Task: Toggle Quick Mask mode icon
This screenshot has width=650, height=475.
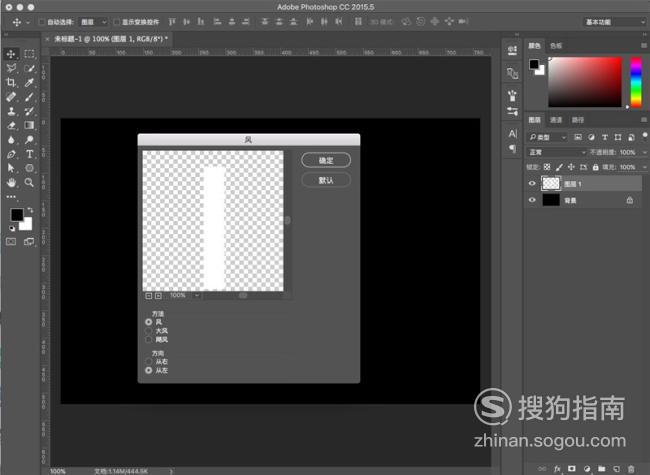Action: point(11,242)
